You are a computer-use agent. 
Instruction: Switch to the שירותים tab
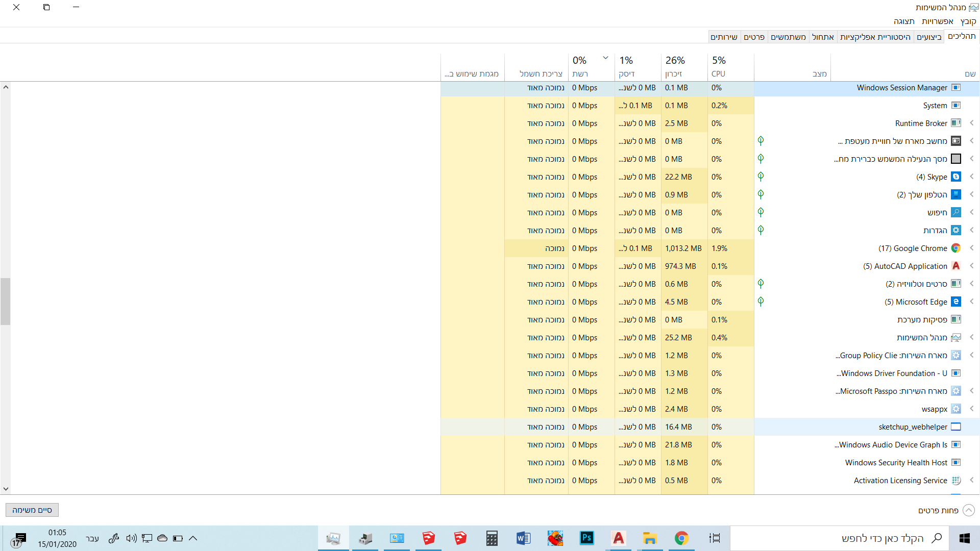(724, 37)
